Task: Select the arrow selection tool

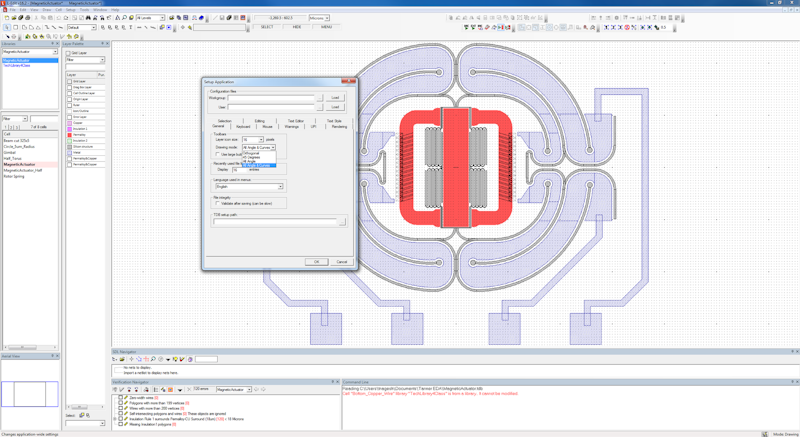Action: (6, 28)
